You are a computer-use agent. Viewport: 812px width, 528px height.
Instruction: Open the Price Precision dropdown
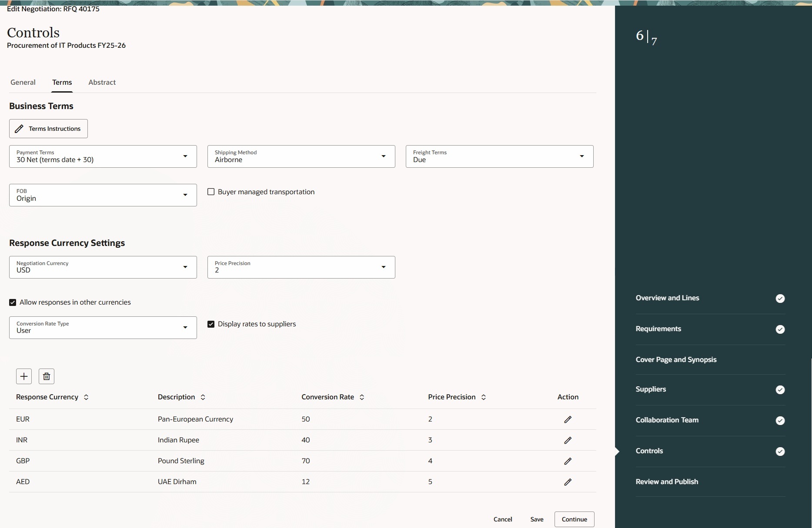tap(301, 267)
